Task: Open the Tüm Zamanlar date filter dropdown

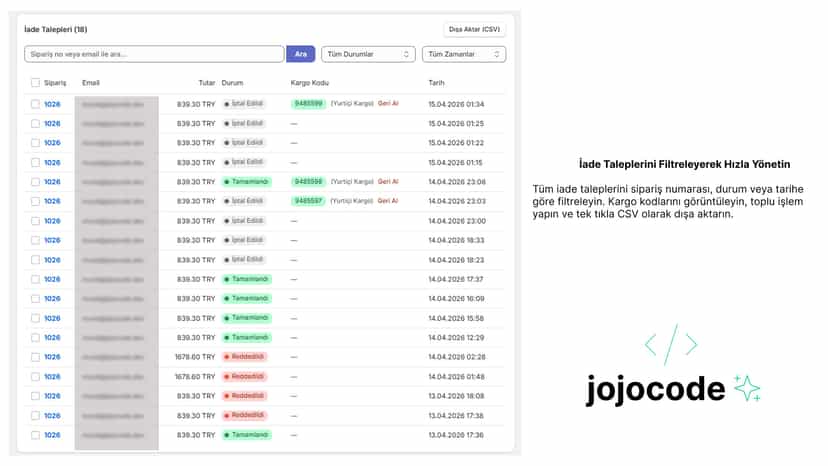Action: coord(464,54)
